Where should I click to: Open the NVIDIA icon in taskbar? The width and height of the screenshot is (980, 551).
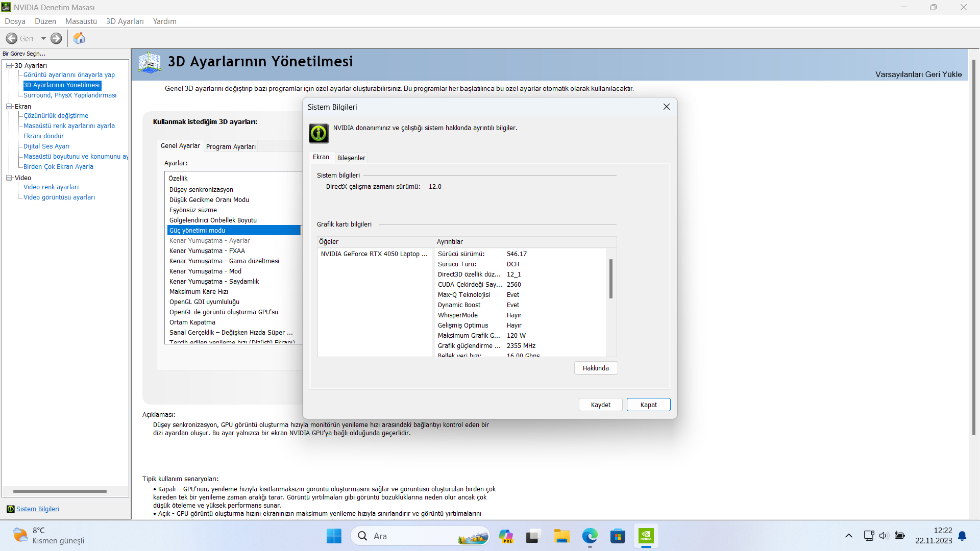coord(646,536)
